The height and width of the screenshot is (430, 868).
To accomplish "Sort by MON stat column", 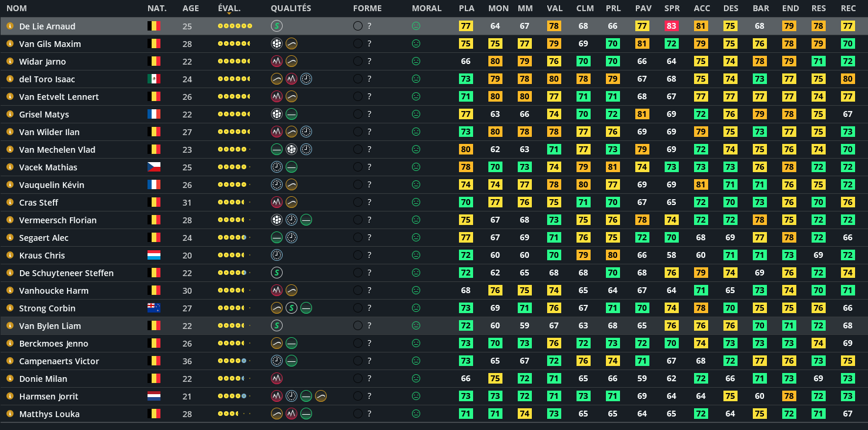I will click(x=498, y=8).
